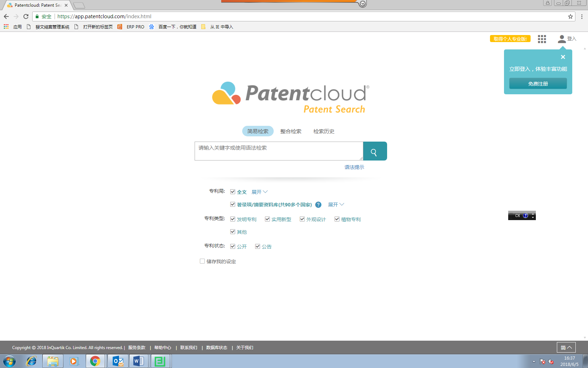
Task: Open the Windows Start menu
Action: coord(9,361)
